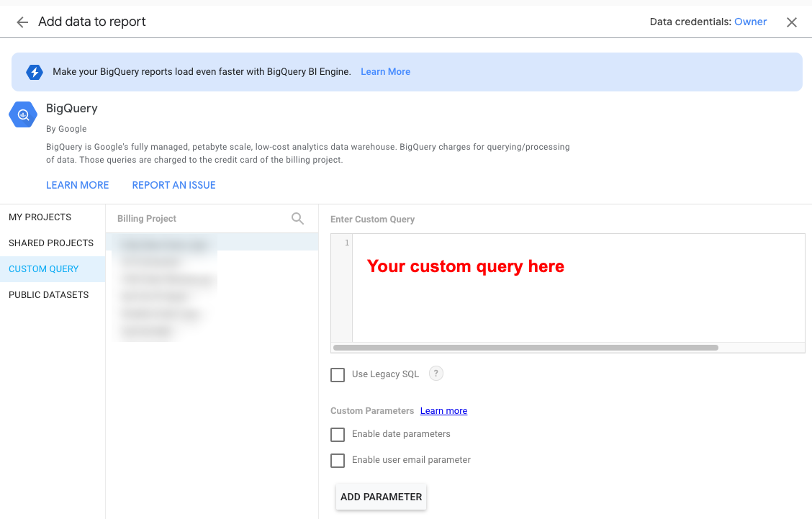Click line number 1 in query editor
Screen dimensions: 812x519
347,243
